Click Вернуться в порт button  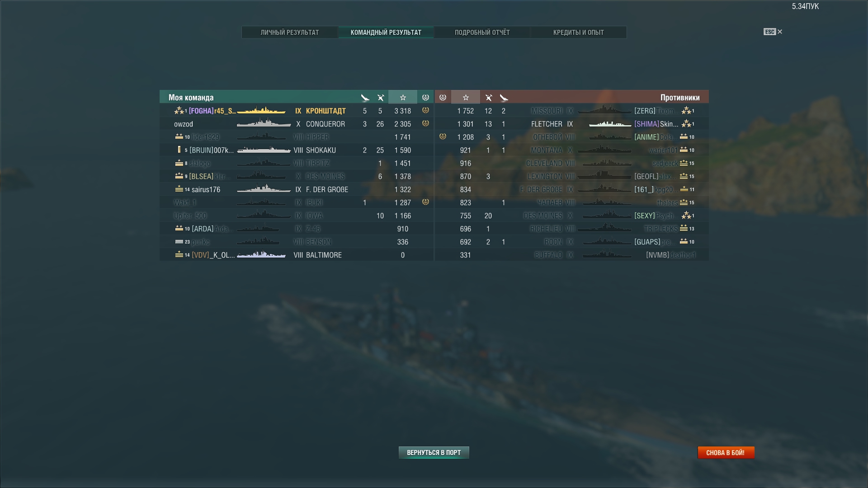click(x=434, y=452)
